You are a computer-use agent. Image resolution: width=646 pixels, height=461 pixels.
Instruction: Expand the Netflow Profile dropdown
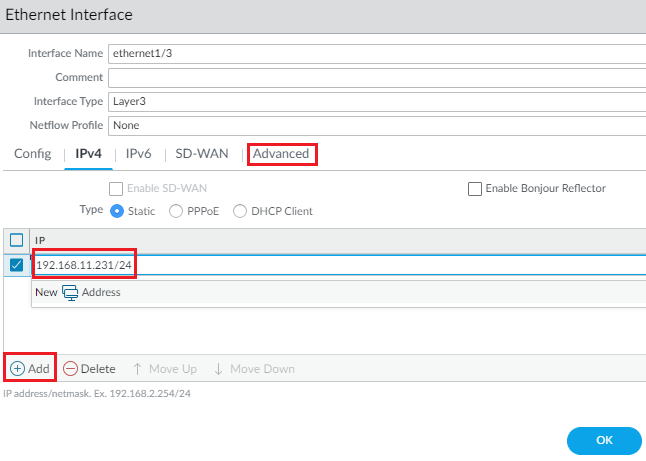[x=376, y=126]
